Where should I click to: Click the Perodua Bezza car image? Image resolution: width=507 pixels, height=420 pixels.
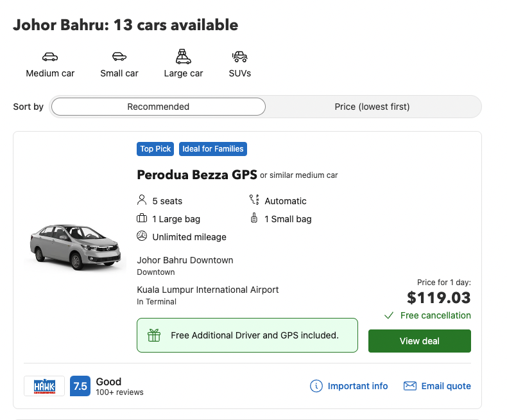tap(75, 246)
